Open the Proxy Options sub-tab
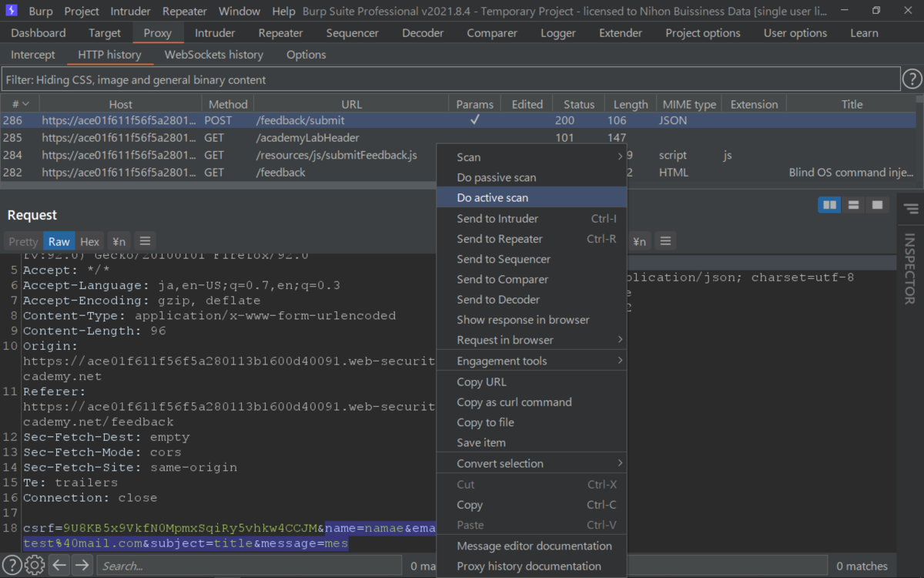 click(x=306, y=55)
